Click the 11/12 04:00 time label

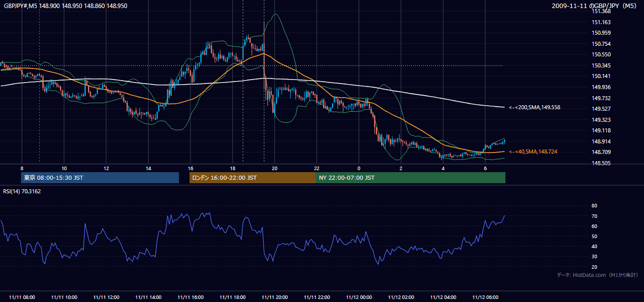[443, 297]
